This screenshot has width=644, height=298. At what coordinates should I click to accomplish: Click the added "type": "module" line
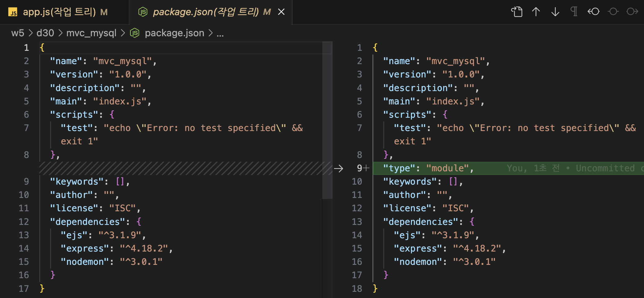pos(428,168)
